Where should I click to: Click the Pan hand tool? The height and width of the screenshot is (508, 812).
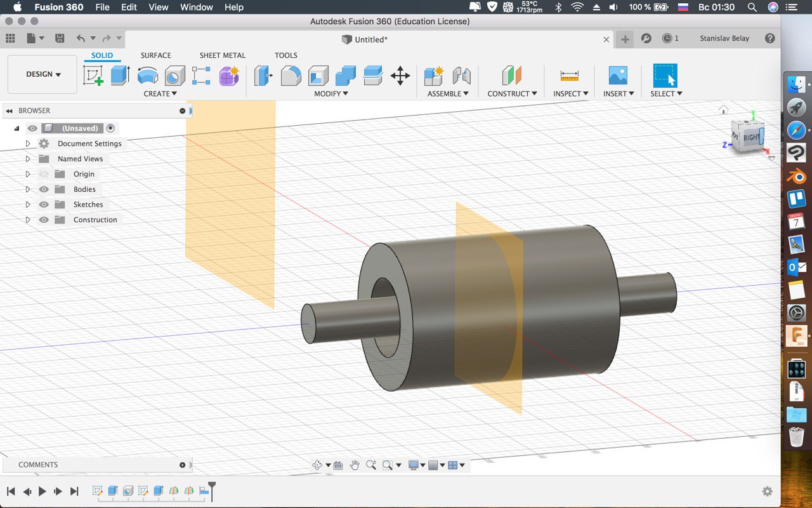tap(355, 465)
